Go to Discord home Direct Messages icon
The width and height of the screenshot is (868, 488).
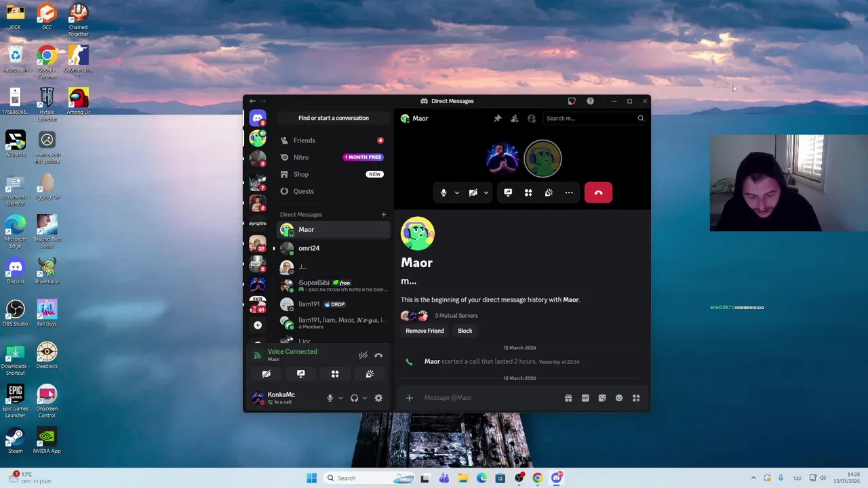tap(258, 119)
